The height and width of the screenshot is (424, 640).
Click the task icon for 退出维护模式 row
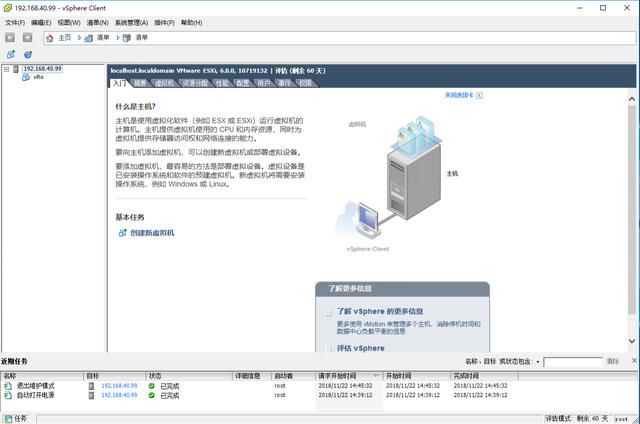coord(8,386)
